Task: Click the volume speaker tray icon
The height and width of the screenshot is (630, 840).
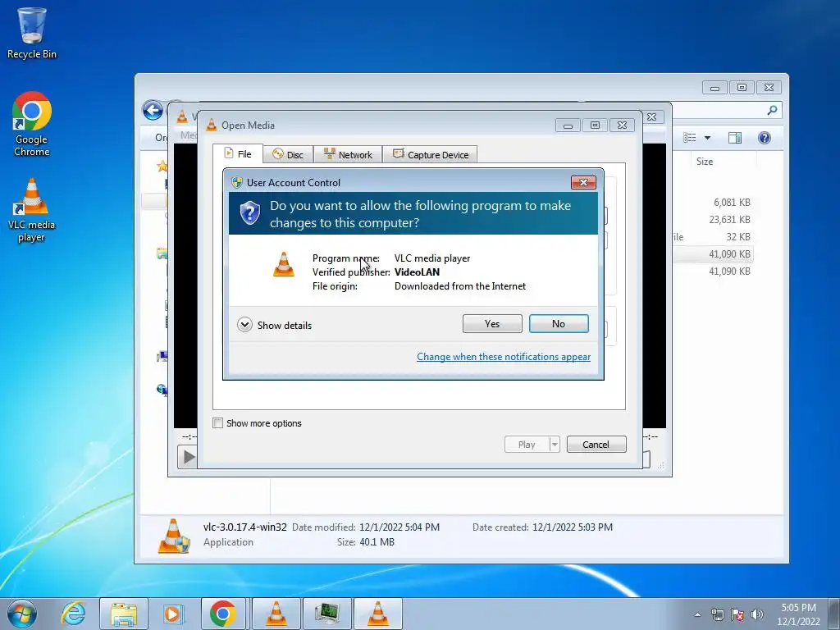Action: tap(757, 614)
